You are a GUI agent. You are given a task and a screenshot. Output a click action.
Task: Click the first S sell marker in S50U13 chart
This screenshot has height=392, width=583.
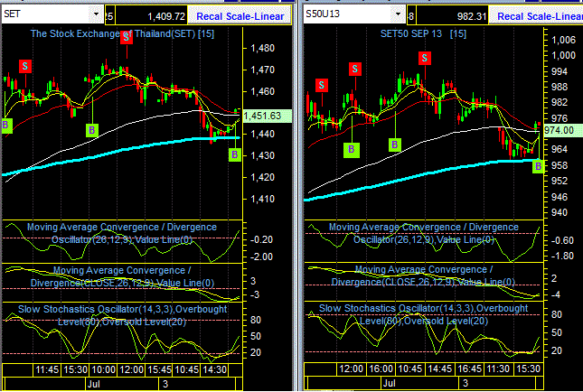point(322,85)
